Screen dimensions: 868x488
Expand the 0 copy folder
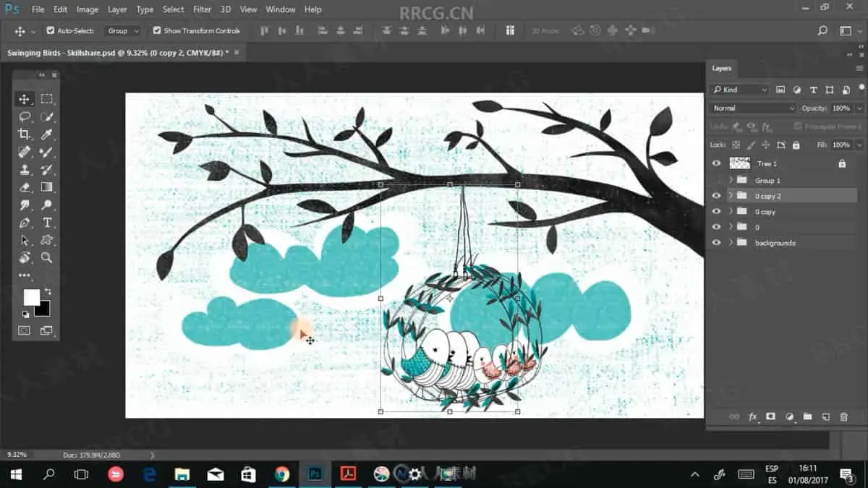point(731,212)
